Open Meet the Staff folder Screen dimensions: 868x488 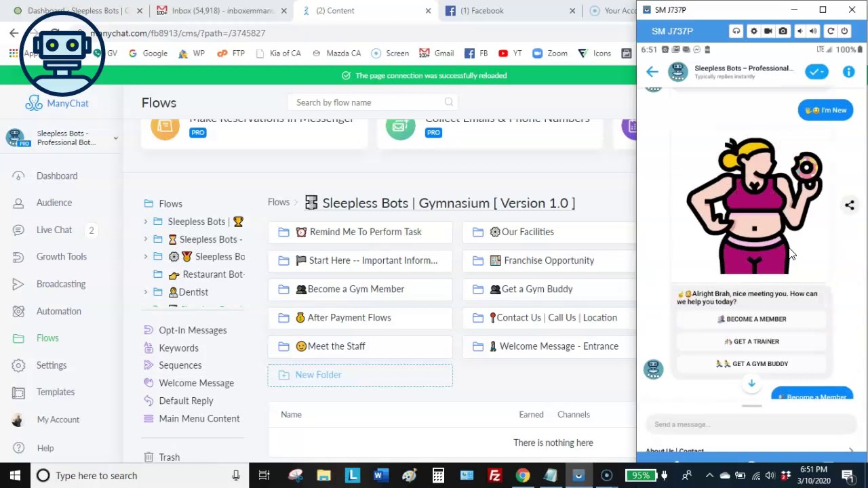[360, 346]
